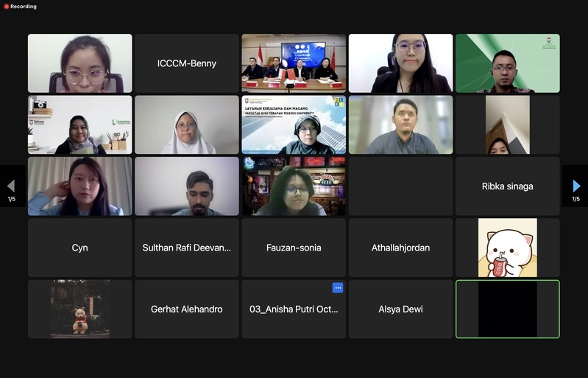Select the empty dark tile beside Ribka sinaga
This screenshot has height=378, width=588.
point(400,186)
